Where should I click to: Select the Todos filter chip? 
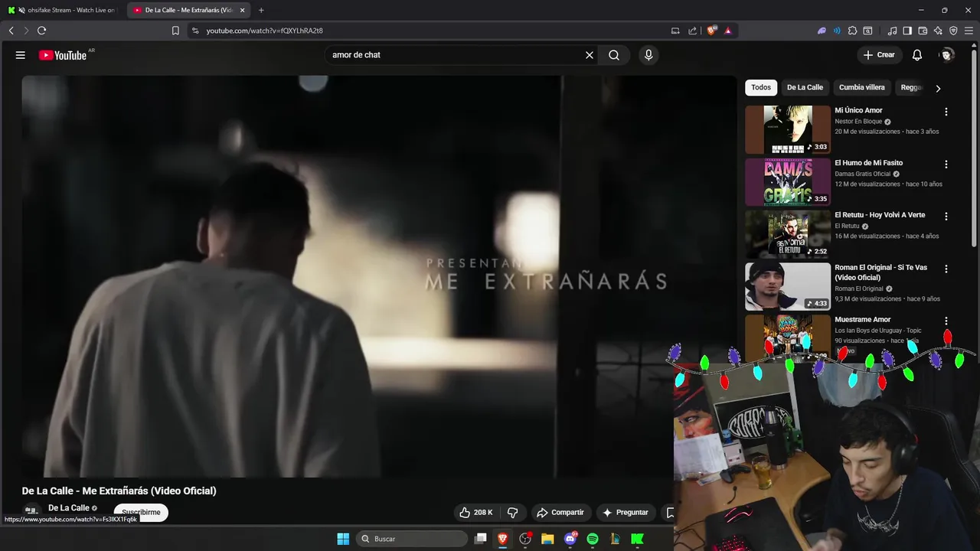[x=761, y=87]
